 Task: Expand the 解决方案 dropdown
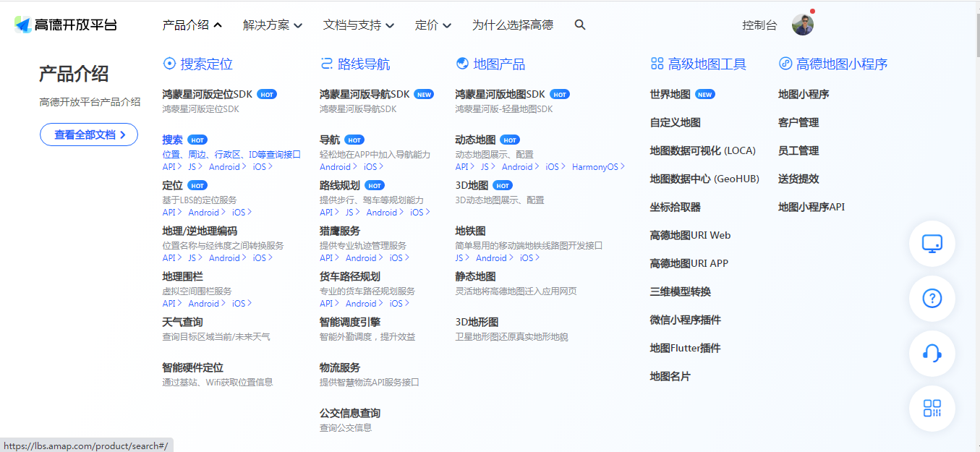(273, 25)
